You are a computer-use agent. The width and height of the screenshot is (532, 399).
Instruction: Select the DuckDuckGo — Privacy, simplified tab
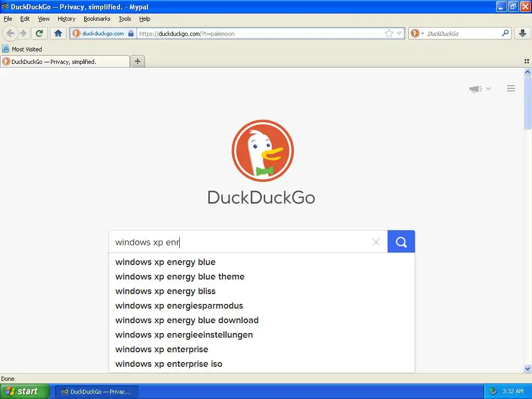point(65,62)
